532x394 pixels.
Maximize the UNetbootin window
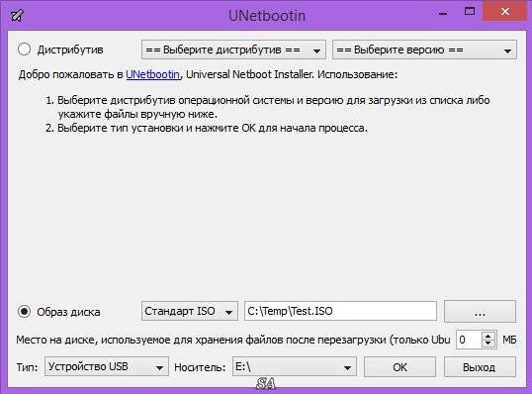[x=470, y=12]
